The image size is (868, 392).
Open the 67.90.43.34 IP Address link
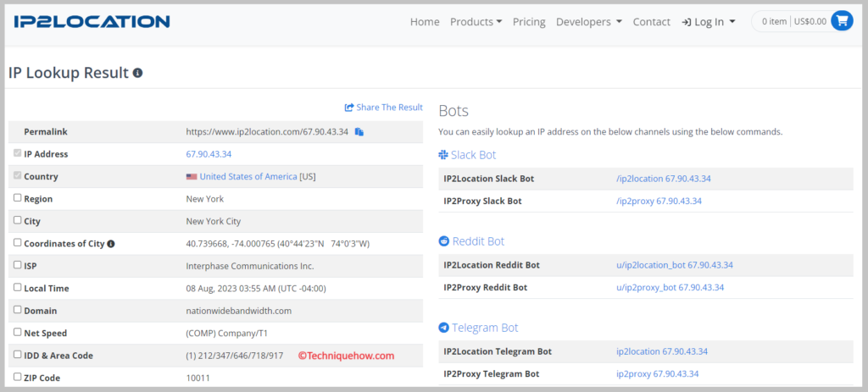209,154
